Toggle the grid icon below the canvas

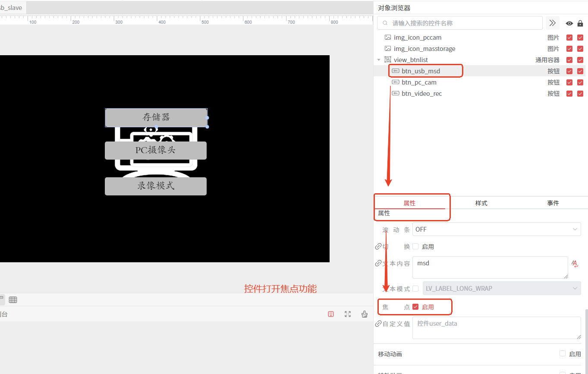point(13,300)
